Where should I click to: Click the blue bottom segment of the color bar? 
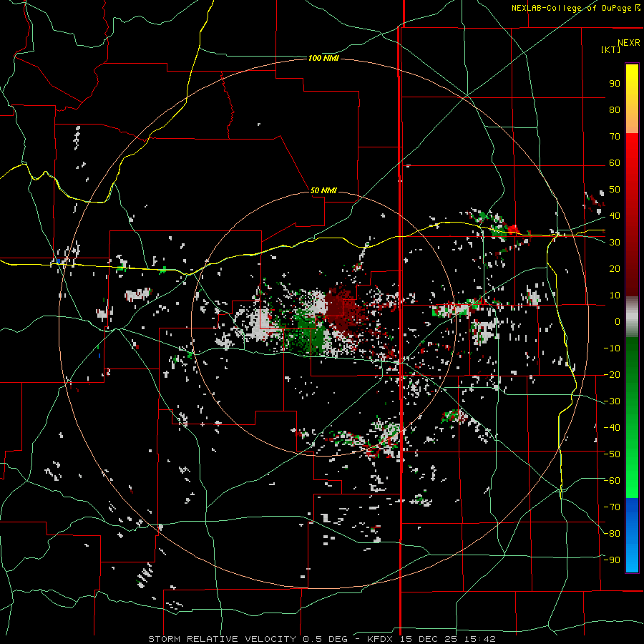pyautogui.click(x=632, y=535)
